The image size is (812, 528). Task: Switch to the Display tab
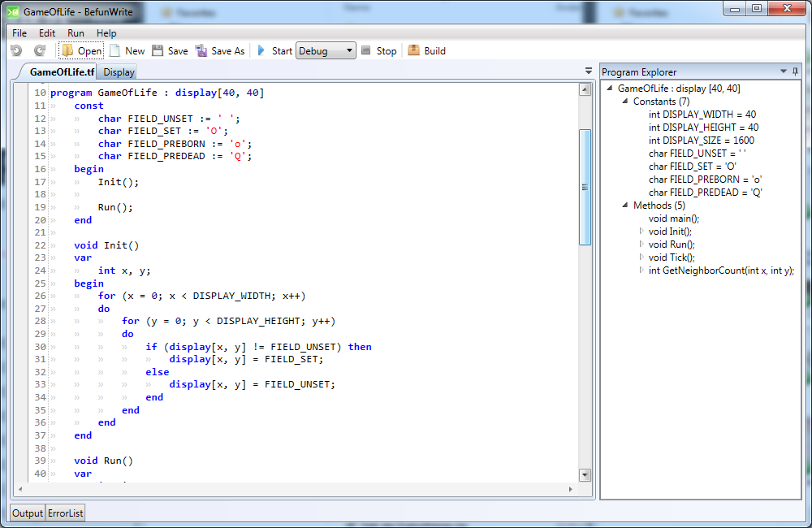[119, 72]
